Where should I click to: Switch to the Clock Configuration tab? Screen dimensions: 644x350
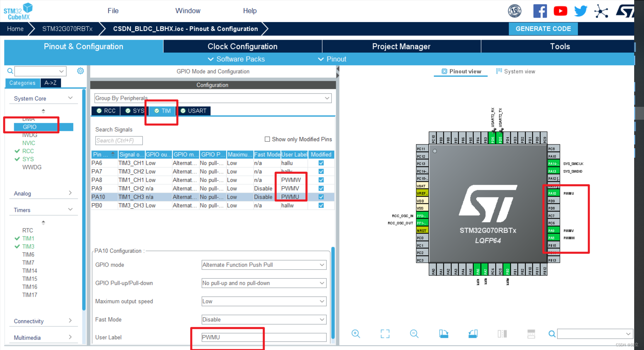(x=242, y=46)
